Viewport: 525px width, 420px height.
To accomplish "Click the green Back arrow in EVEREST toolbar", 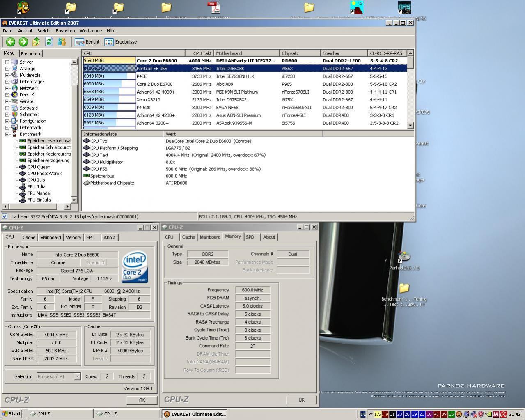I will coord(10,41).
